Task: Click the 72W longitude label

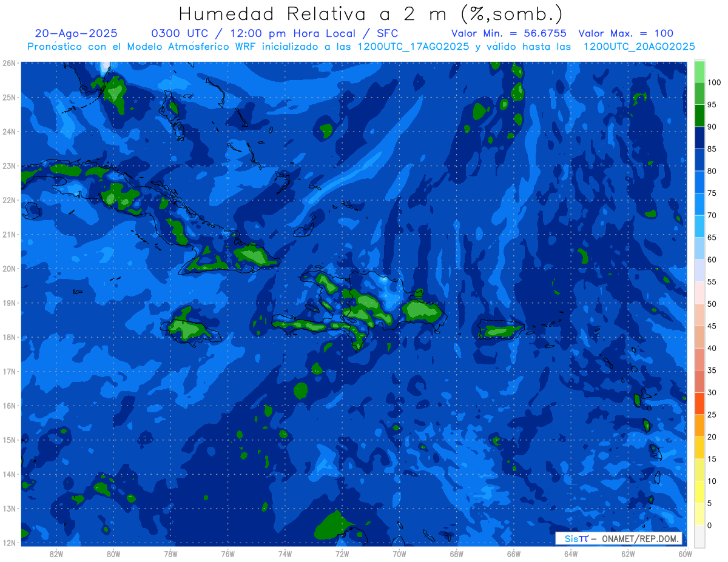Action: pos(342,554)
